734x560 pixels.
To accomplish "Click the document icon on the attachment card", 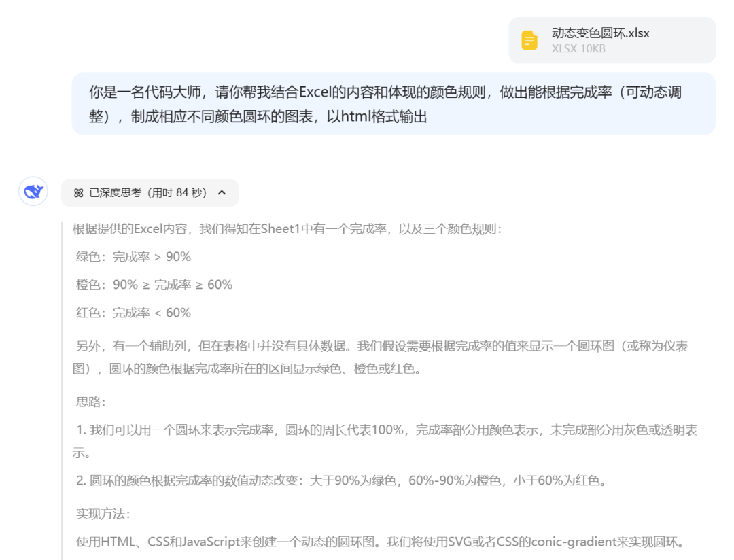I will click(529, 39).
